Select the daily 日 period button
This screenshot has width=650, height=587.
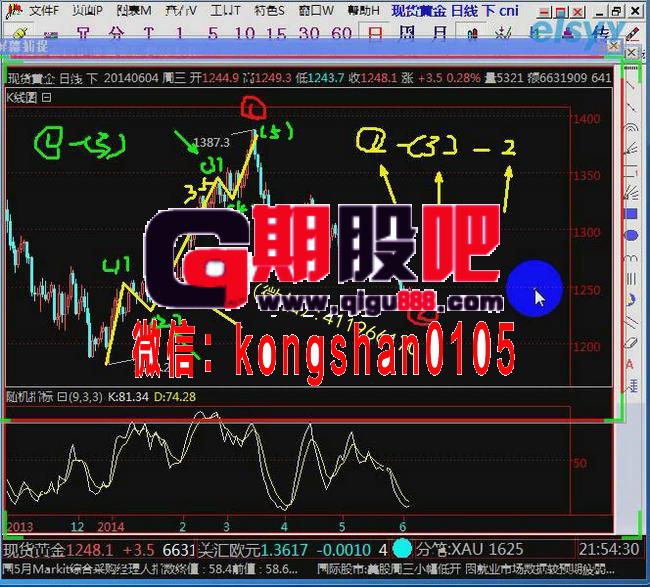375,33
